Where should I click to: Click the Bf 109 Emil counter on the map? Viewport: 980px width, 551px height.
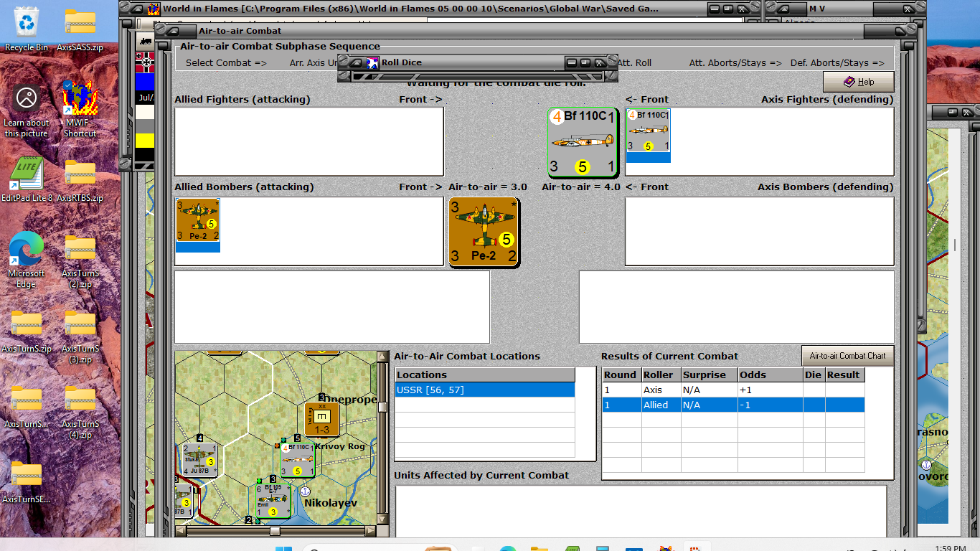point(273,501)
